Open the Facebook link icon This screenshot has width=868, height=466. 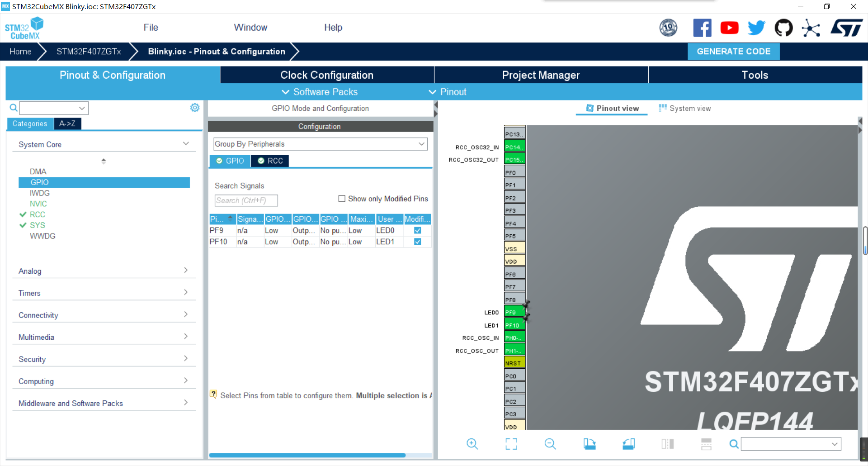pos(702,28)
